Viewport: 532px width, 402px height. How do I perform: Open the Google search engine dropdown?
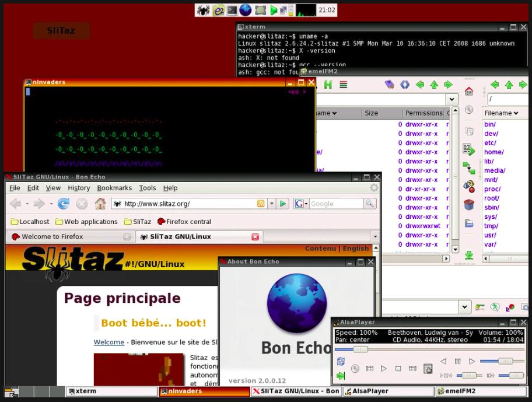pyautogui.click(x=301, y=204)
